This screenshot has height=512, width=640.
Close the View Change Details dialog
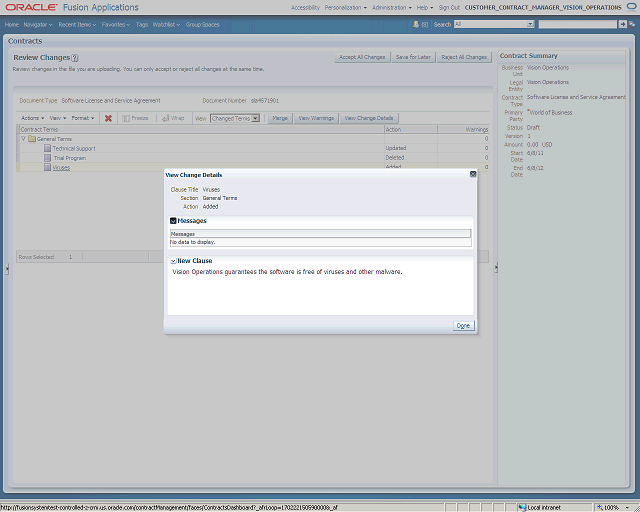473,174
